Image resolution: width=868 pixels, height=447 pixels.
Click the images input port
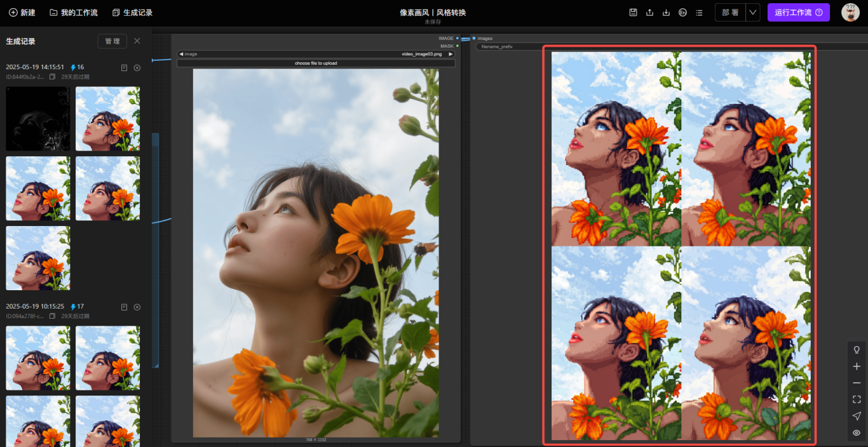click(474, 38)
